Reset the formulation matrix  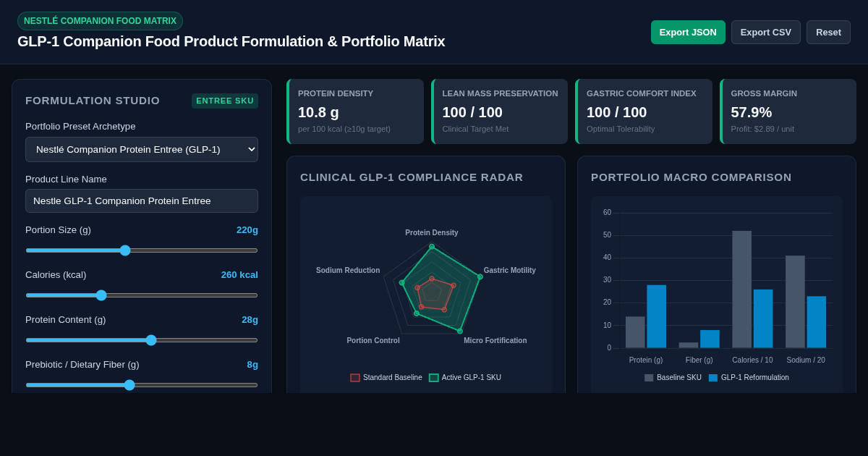(x=828, y=32)
